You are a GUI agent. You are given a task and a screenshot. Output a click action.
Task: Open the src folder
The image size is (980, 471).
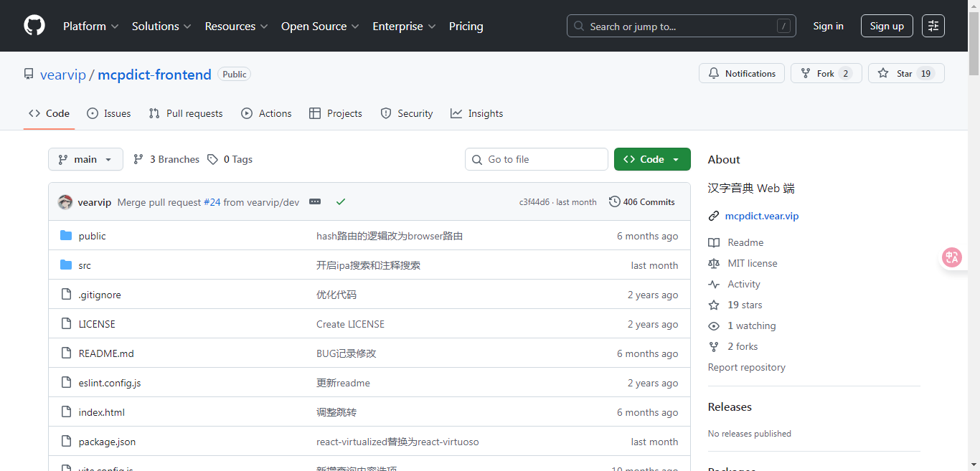[85, 265]
